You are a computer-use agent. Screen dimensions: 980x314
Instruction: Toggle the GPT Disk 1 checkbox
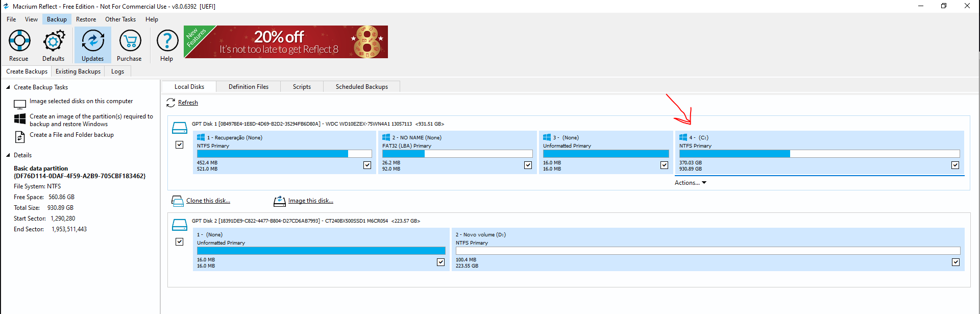(x=180, y=145)
